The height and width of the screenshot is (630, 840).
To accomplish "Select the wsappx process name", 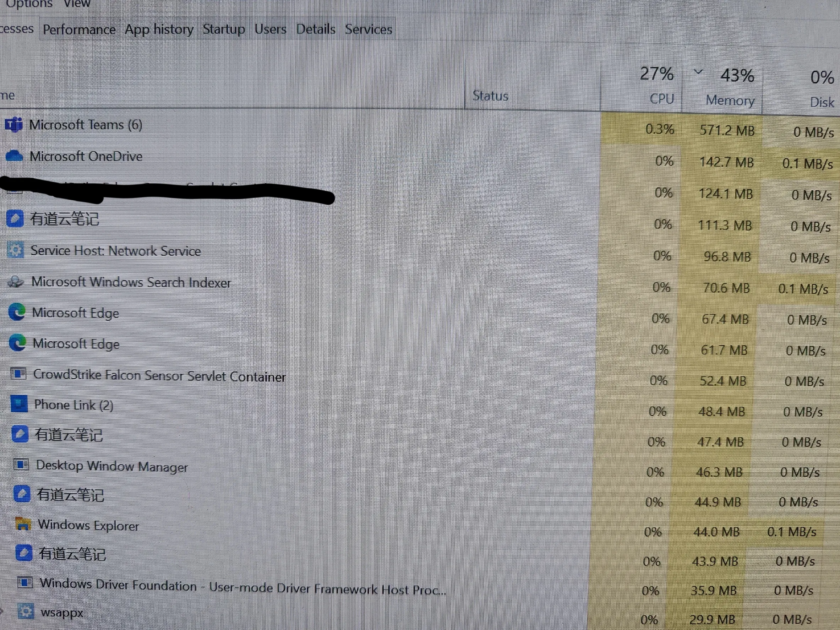I will point(62,613).
